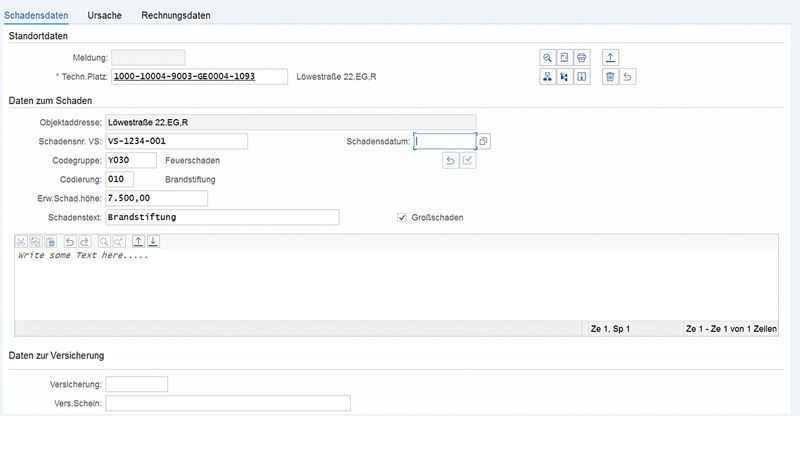Click the magnifier display icon in Standortdaten
The height and width of the screenshot is (457, 800).
(548, 58)
